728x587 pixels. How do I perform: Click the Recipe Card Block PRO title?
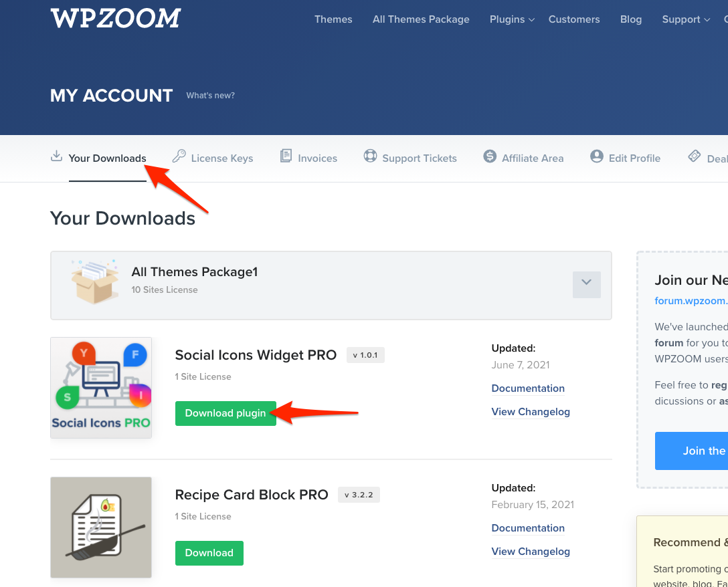(x=251, y=495)
